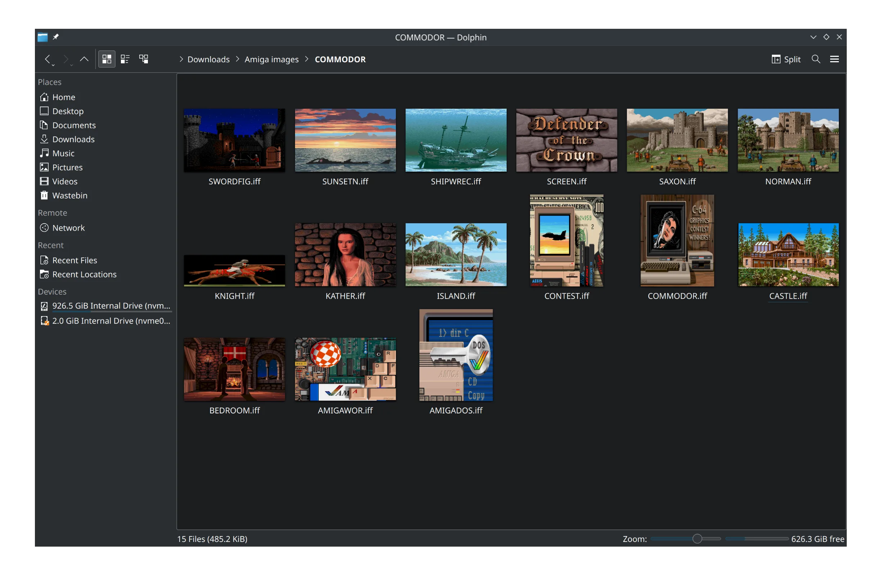
Task: Close the Dolphin window
Action: [x=839, y=37]
